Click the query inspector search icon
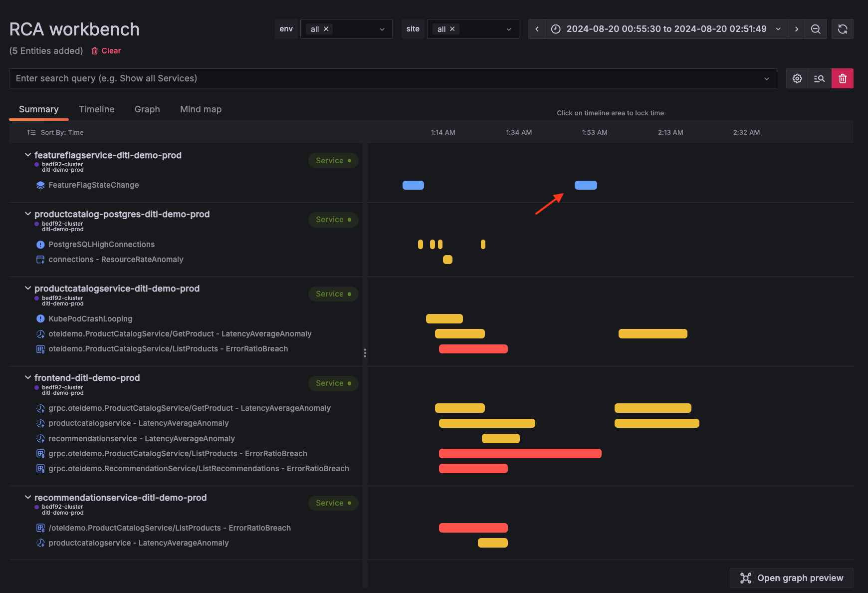868x593 pixels. pos(820,78)
